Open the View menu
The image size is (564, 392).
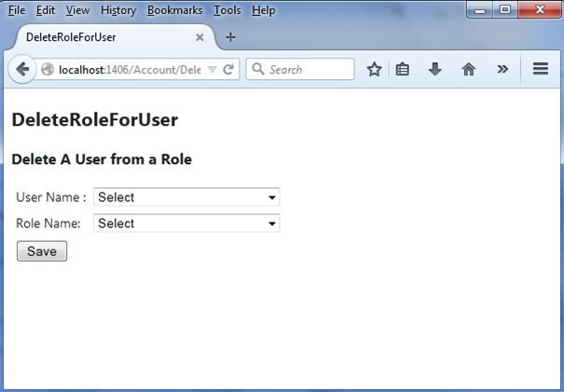click(x=77, y=10)
